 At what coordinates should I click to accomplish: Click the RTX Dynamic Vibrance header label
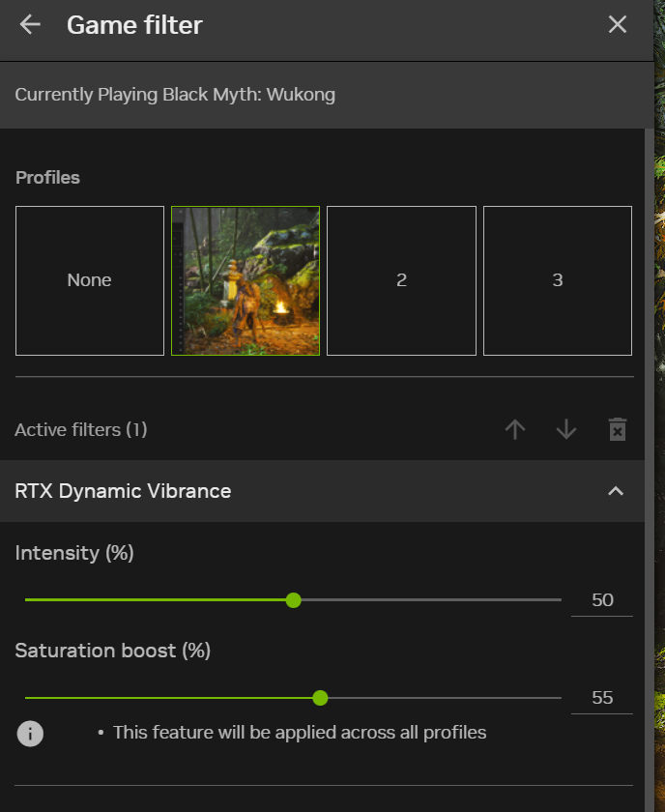123,491
